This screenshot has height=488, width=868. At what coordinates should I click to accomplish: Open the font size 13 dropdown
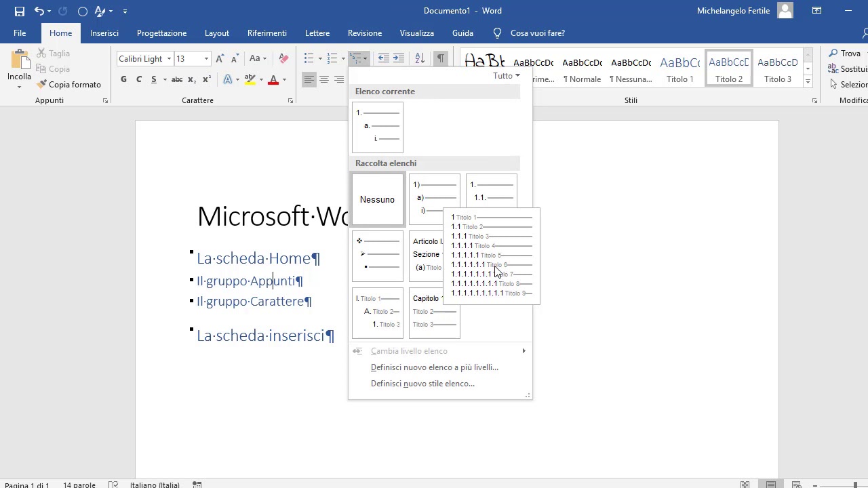point(206,59)
